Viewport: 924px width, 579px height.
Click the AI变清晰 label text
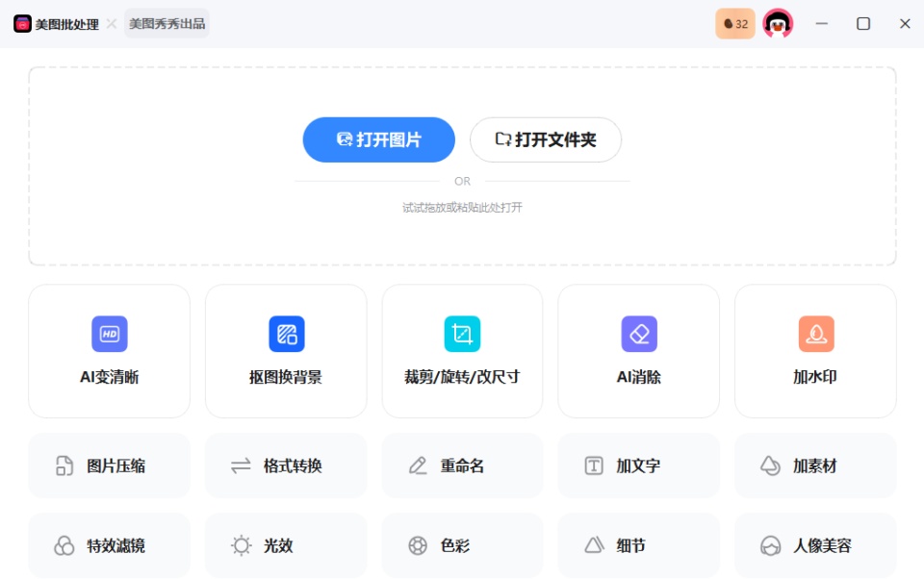pos(110,377)
